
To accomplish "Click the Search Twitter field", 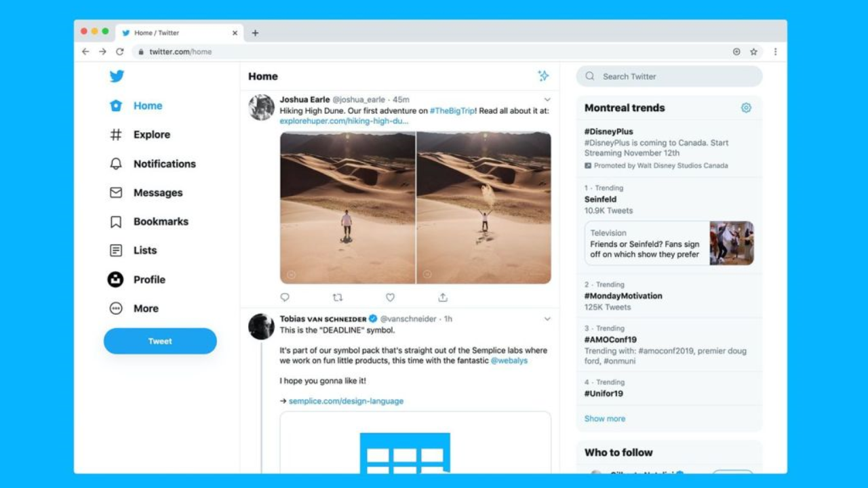I will pyautogui.click(x=669, y=77).
